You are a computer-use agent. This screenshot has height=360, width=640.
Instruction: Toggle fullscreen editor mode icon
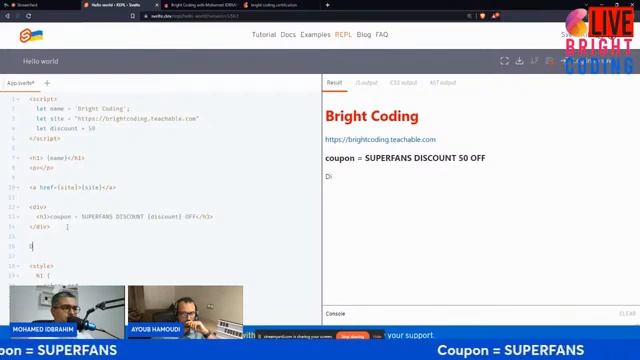point(504,61)
